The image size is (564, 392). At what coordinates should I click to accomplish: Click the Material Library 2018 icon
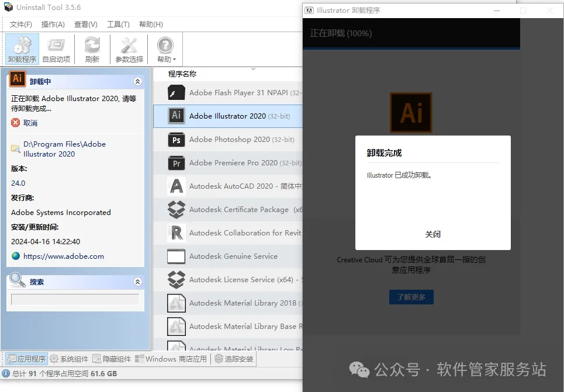(x=177, y=303)
